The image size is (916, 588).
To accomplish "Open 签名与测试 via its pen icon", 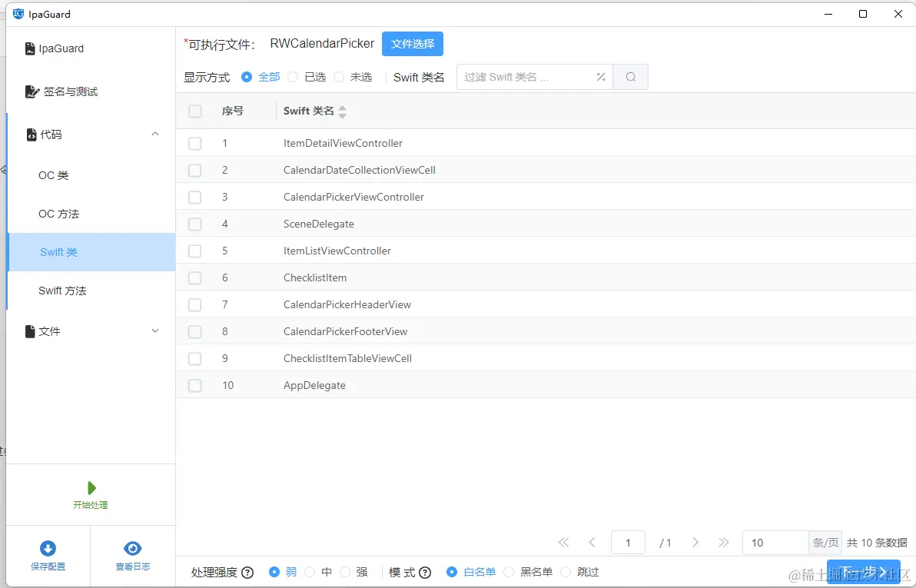I will [x=32, y=91].
